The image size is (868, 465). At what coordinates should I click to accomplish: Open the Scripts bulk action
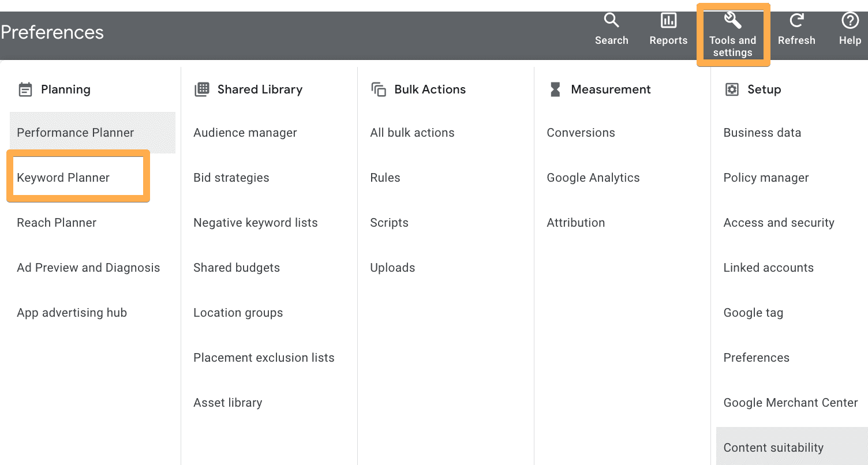click(390, 223)
